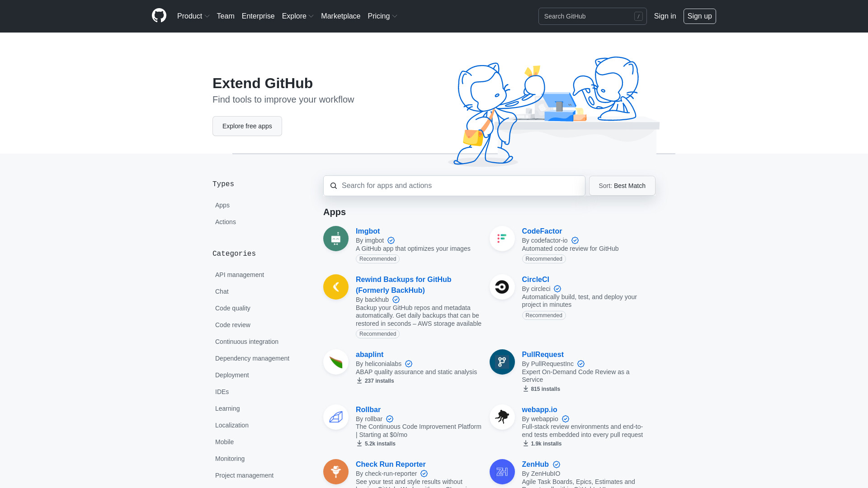This screenshot has height=488, width=868.
Task: Click download icon beside 237 installs
Action: click(359, 381)
